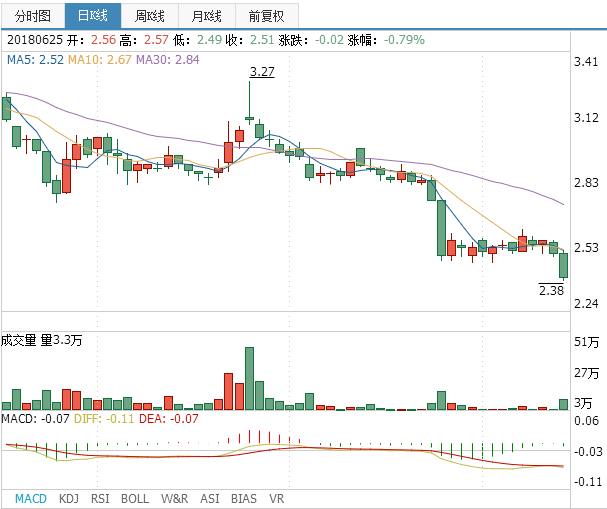Click the last green candlestick near 2.38
This screenshot has height=509, width=607.
(563, 266)
